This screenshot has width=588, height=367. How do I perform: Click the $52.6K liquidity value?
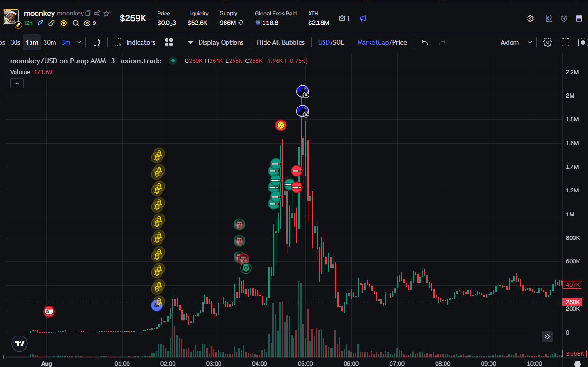(197, 23)
